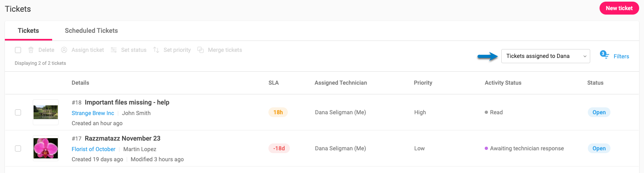
Task: Toggle the select-all tickets checkbox
Action: 18,50
